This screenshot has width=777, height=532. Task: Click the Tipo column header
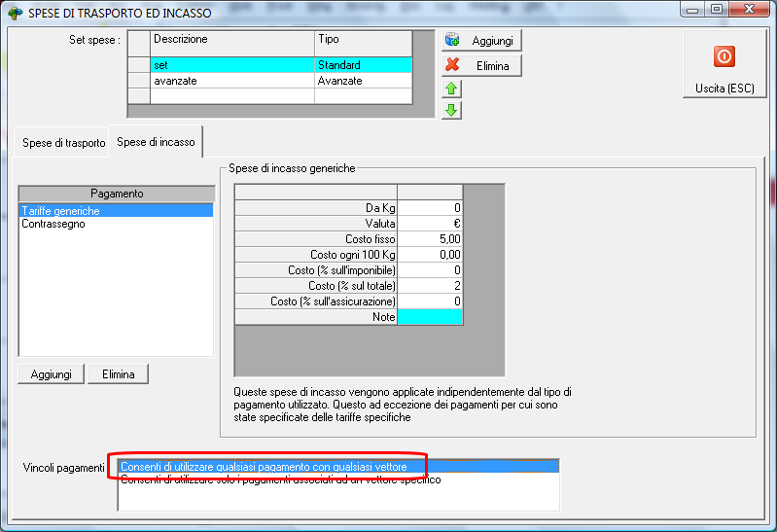364,44
